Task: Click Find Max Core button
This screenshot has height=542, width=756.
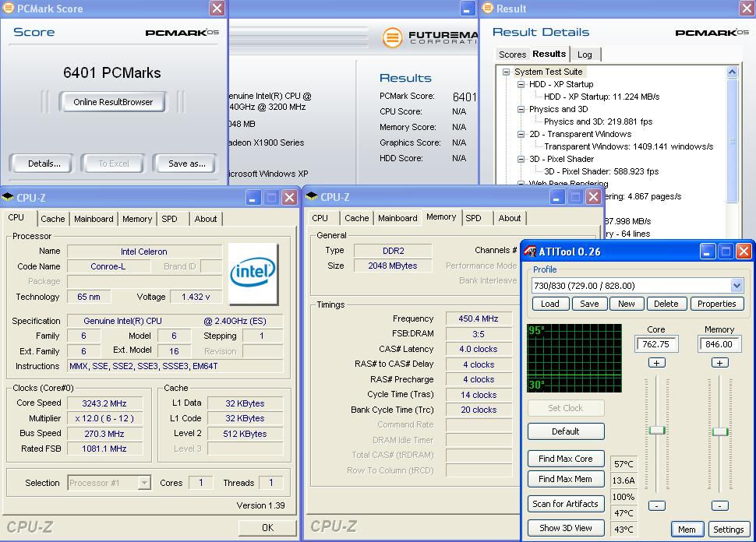Action: (566, 459)
